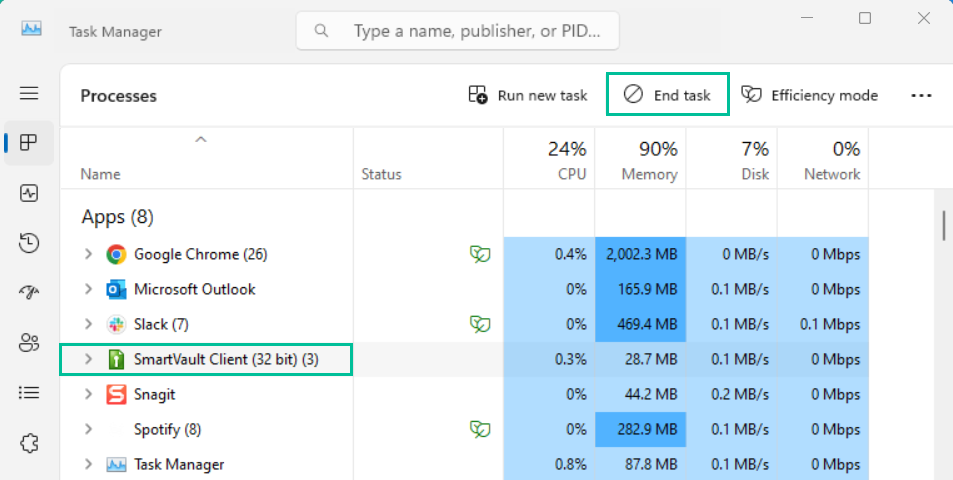Click Chrome's 2,002.3 MB memory cell
The height and width of the screenshot is (480, 953).
[641, 254]
